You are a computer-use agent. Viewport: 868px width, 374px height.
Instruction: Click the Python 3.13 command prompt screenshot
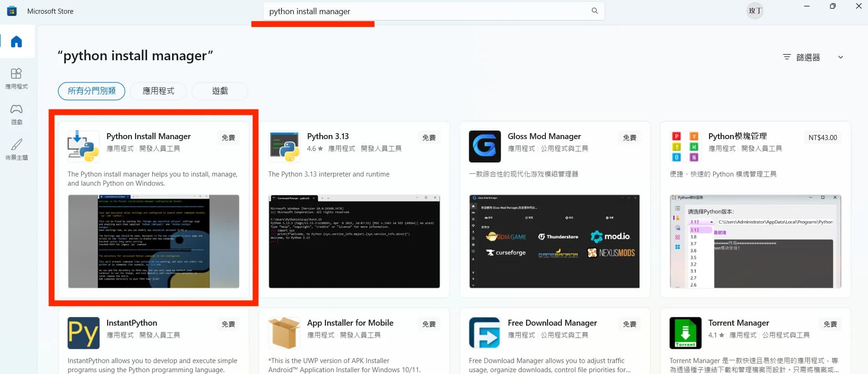tap(354, 241)
